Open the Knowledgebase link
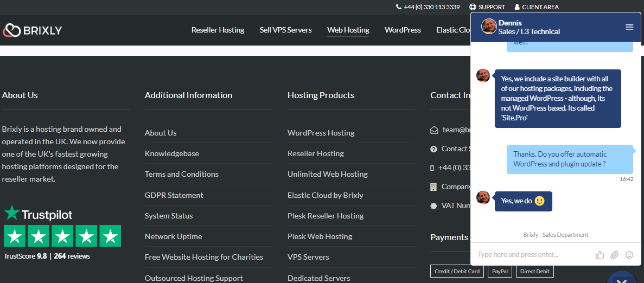644x283 pixels. click(x=171, y=153)
